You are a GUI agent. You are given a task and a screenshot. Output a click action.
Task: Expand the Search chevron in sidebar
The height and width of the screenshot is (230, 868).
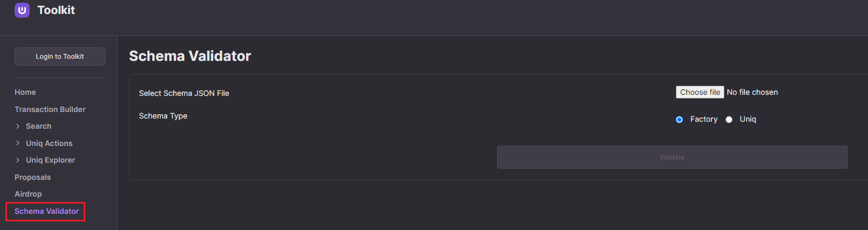(18, 126)
